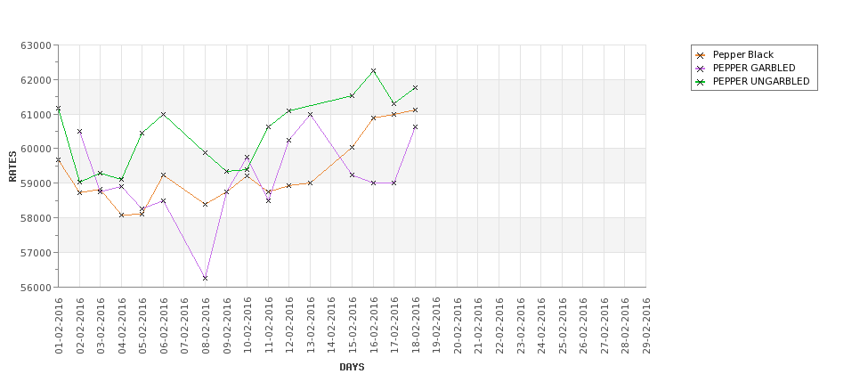Click the Pepper Black marker on 18-02-2016
This screenshot has height=382, width=868.
coord(415,110)
